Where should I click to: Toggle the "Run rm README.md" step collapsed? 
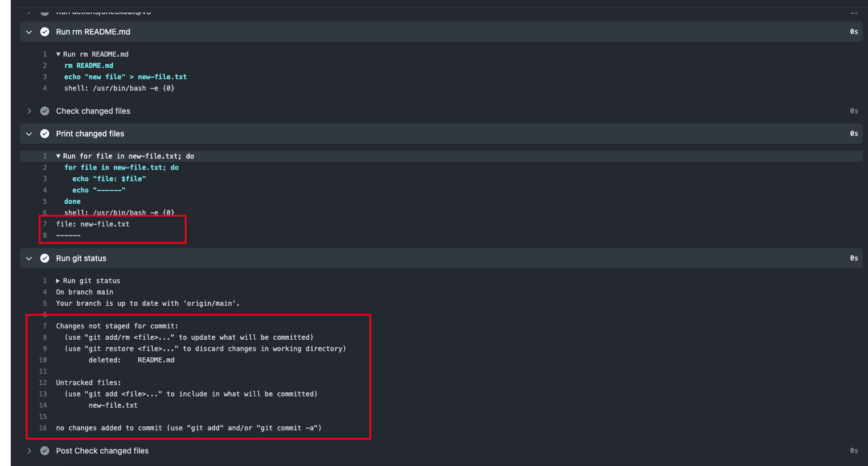[29, 32]
